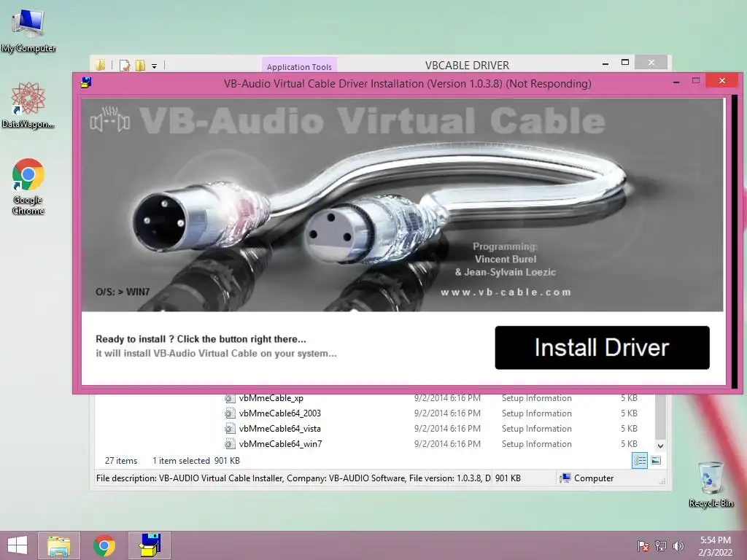Open the www.vb-cable.com link in the banner

point(506,292)
